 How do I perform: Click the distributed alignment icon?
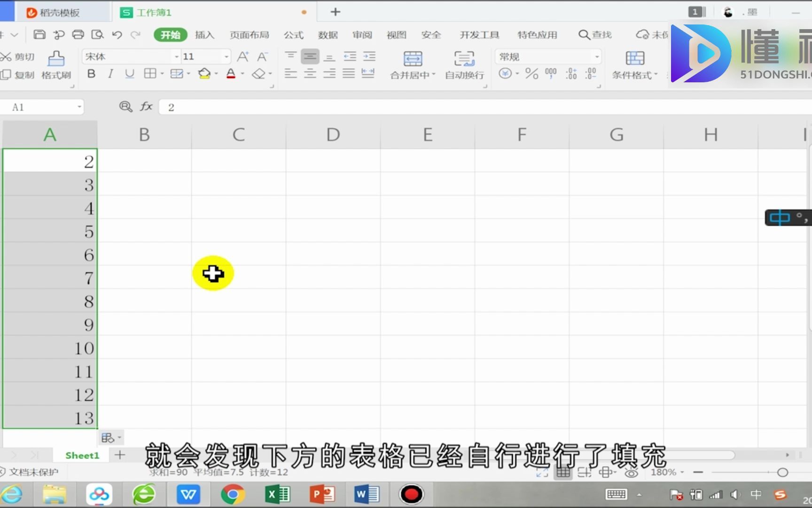pos(368,73)
